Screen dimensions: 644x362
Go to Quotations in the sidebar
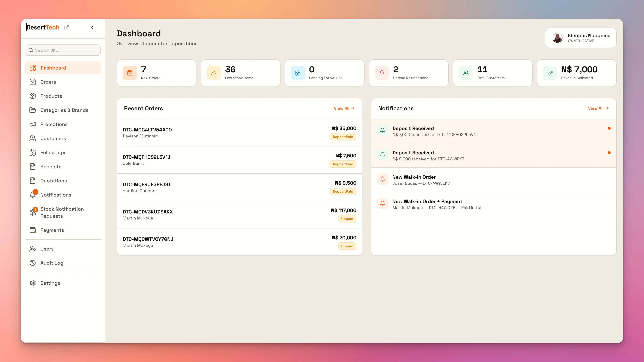[63, 181]
